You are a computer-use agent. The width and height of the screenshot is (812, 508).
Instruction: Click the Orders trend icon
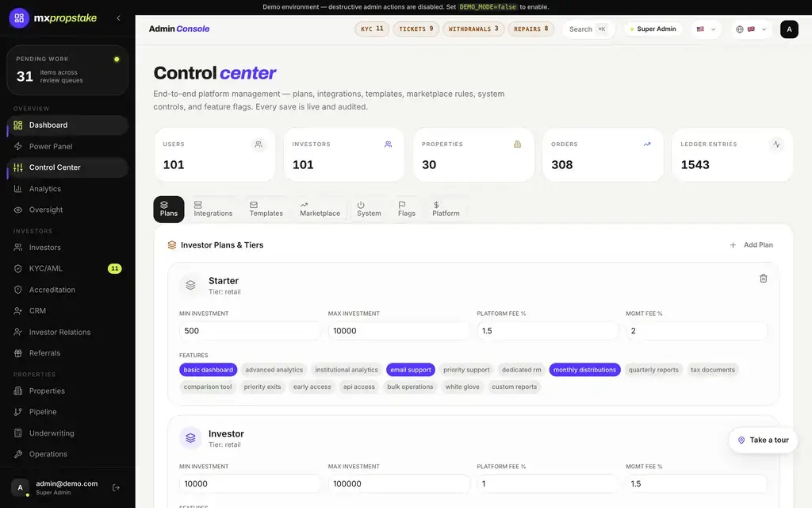647,144
